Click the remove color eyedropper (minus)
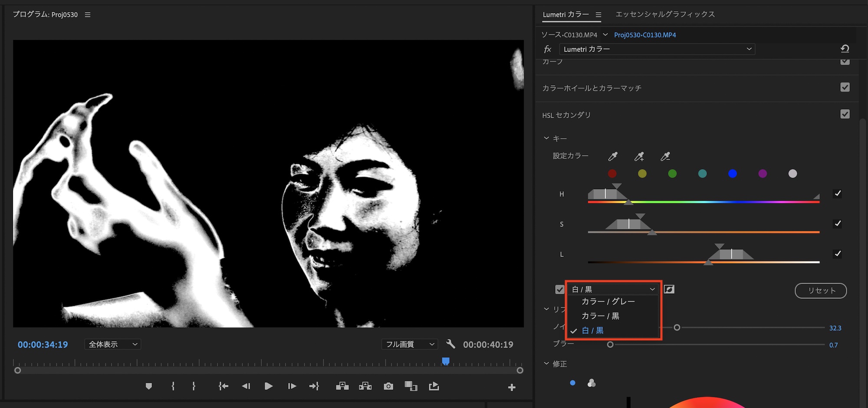 point(665,156)
